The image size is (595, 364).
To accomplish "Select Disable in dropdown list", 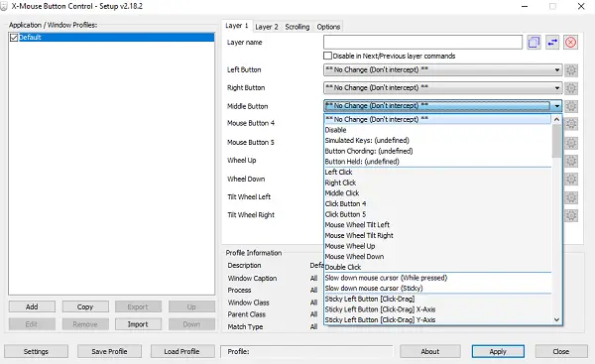I will (437, 130).
